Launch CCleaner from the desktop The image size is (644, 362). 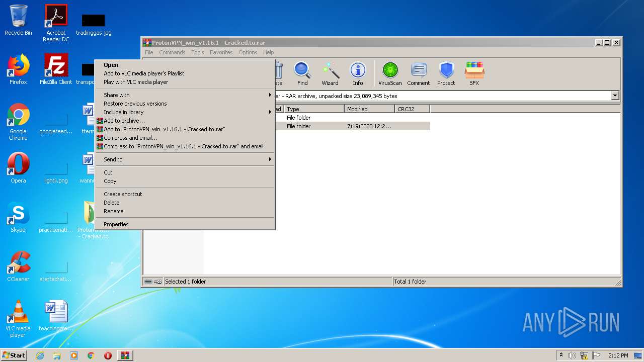click(x=18, y=266)
